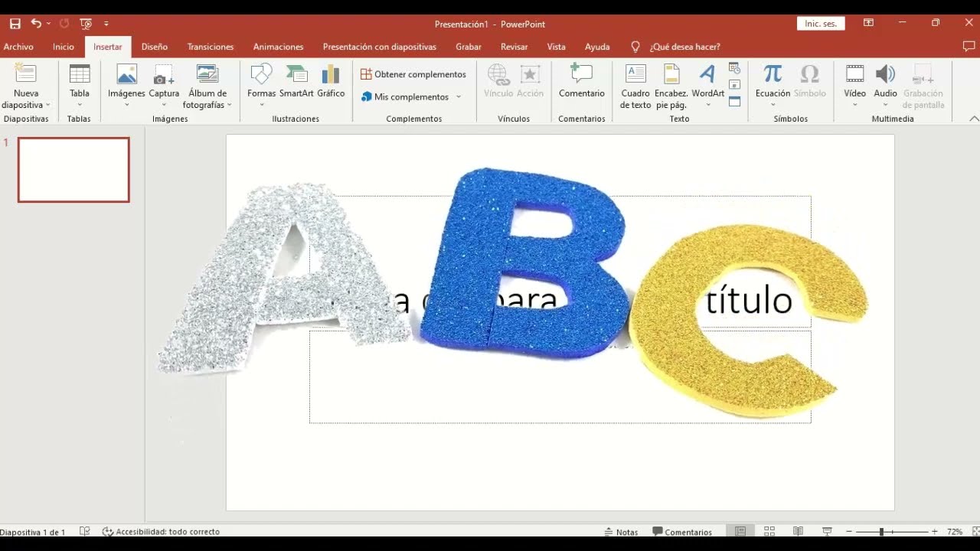Click Mis complementos
Image resolution: width=980 pixels, height=551 pixels.
click(x=405, y=97)
